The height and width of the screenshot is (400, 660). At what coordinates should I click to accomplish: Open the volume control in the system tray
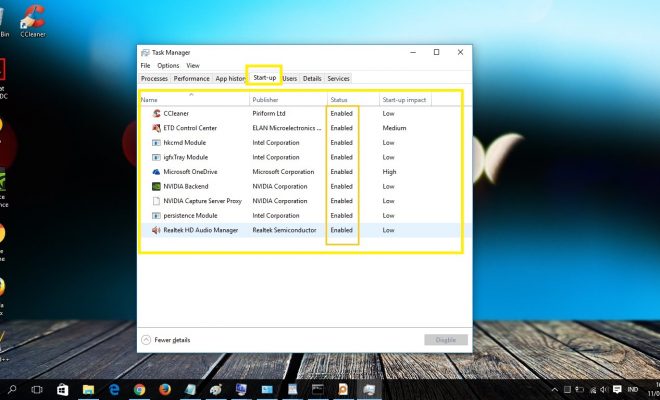coord(604,389)
